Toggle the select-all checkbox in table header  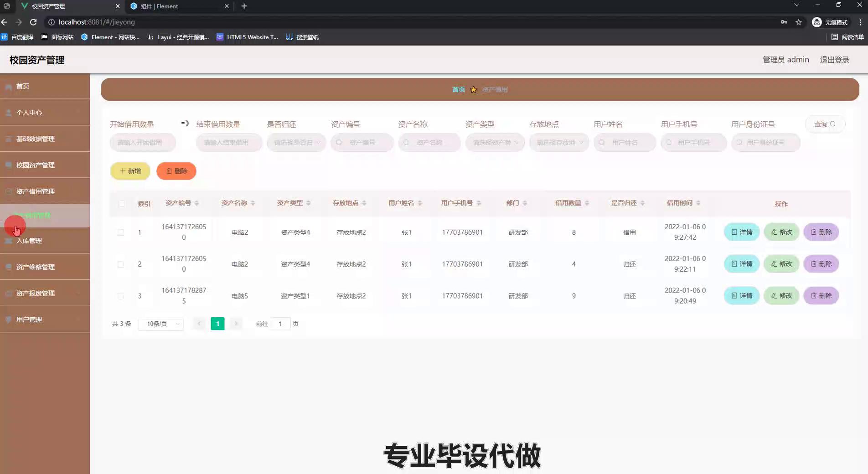121,204
